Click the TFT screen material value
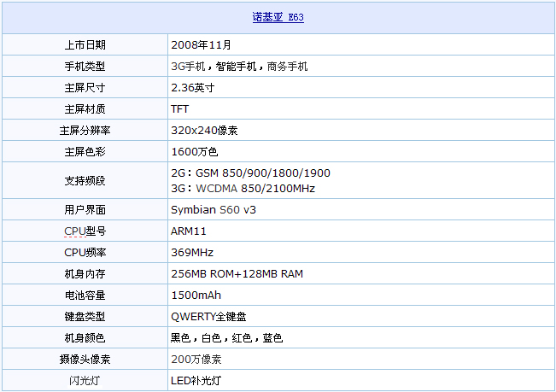The image size is (556, 392). 180,108
